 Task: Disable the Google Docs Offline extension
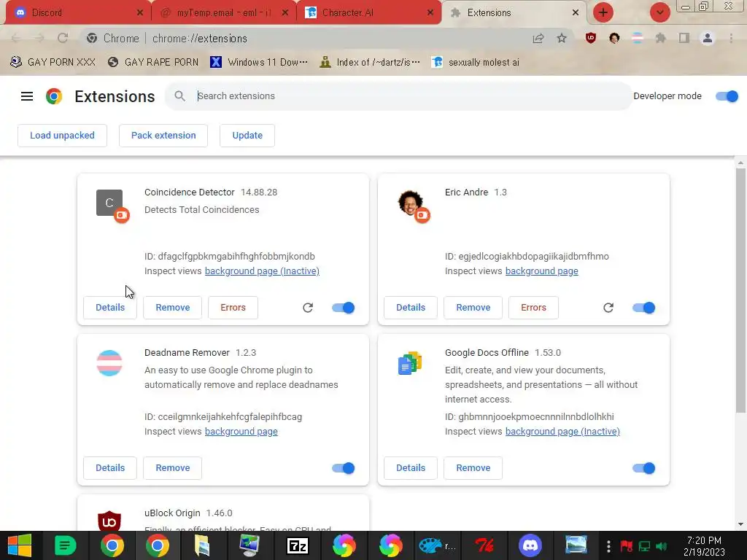pyautogui.click(x=644, y=468)
